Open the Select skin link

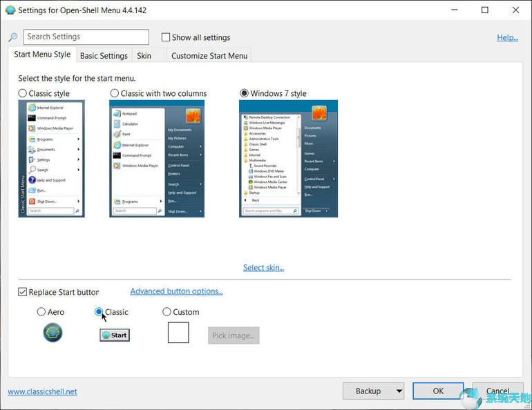(264, 268)
